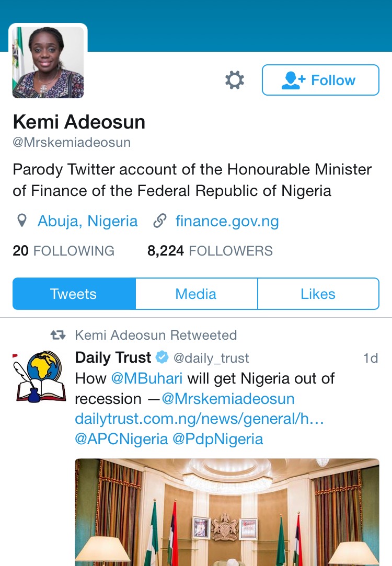Viewport: 392px width, 566px height.
Task: Select the Tweets tab
Action: (x=74, y=294)
